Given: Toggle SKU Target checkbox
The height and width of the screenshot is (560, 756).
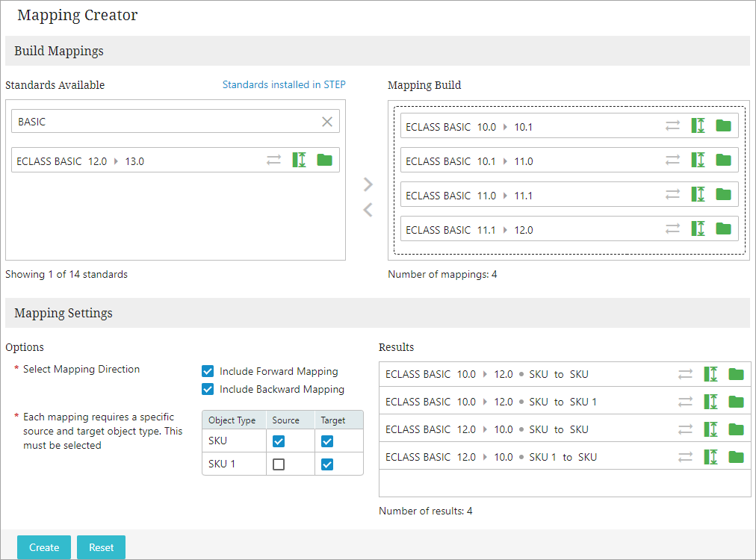Looking at the screenshot, I should pos(327,441).
